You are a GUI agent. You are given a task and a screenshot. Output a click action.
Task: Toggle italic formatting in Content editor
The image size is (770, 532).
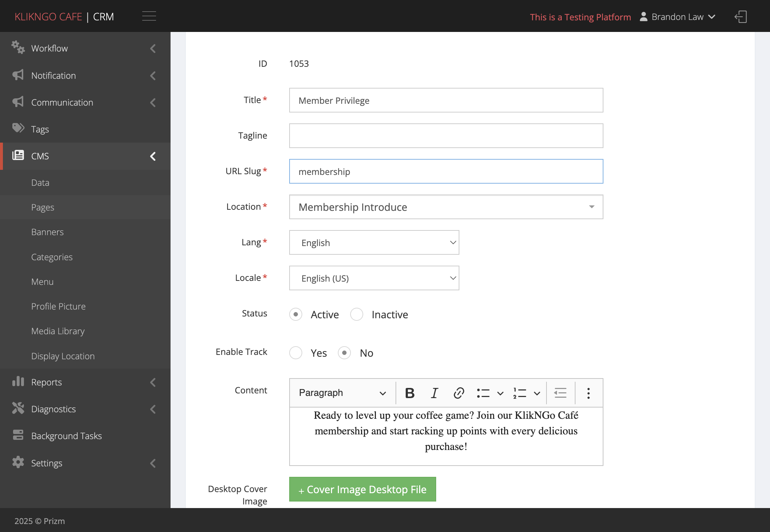[x=434, y=393]
